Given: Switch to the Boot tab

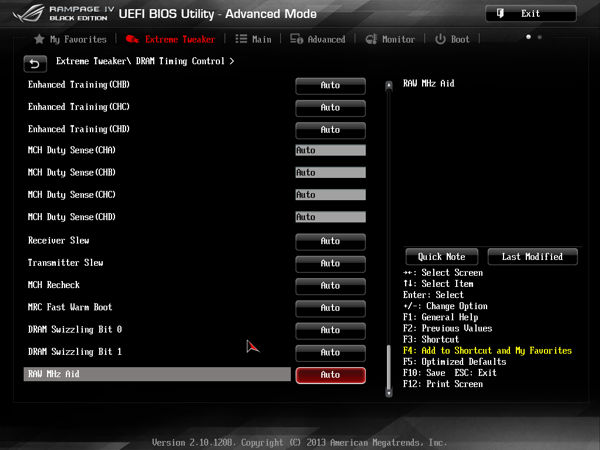Looking at the screenshot, I should [452, 39].
